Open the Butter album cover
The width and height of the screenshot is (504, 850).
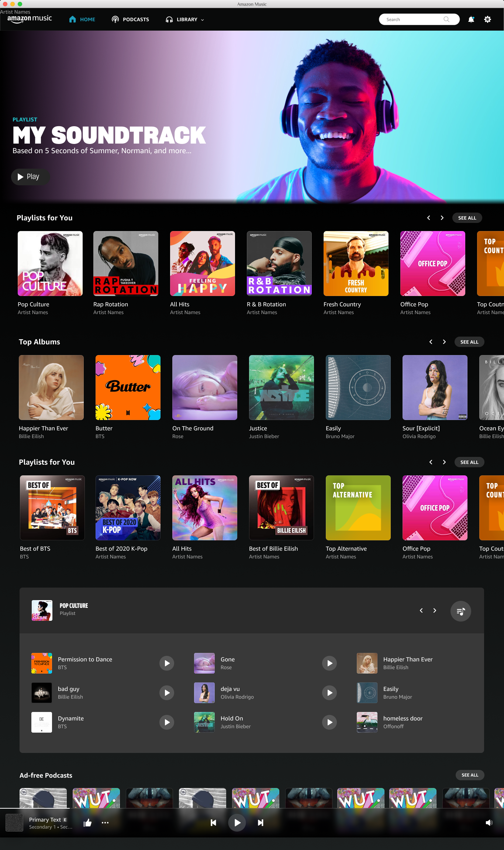[128, 388]
